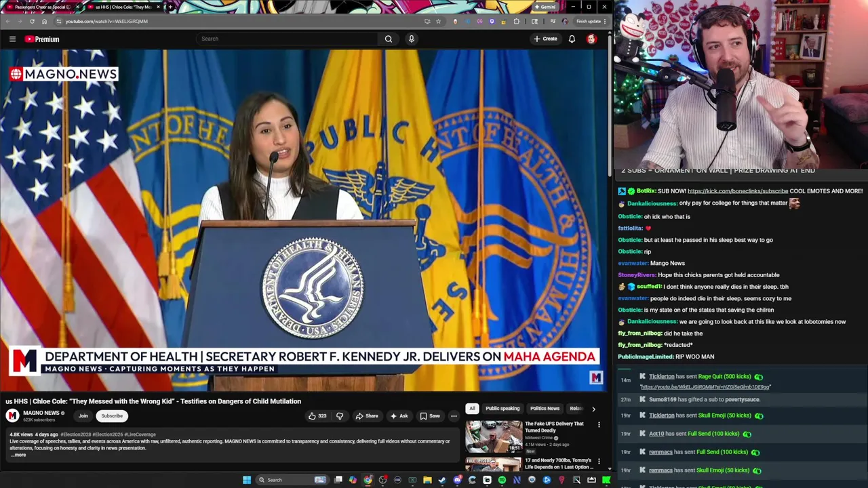The width and height of the screenshot is (868, 488).
Task: Open the Excel icon on taskbar
Action: [x=412, y=480]
